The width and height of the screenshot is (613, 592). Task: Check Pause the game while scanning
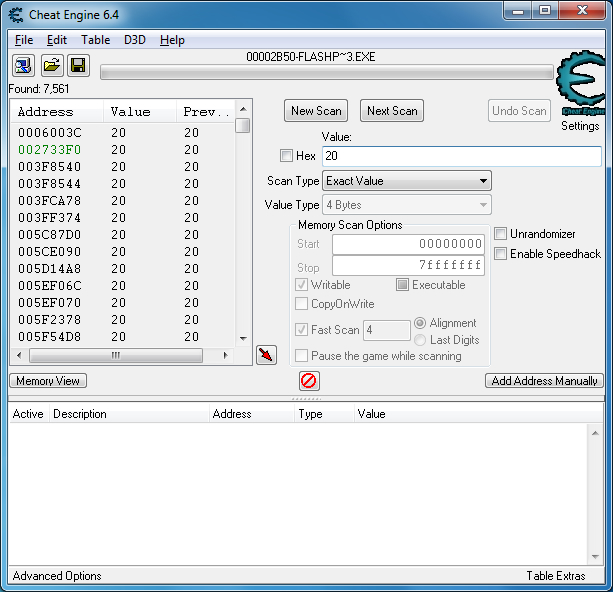point(301,356)
